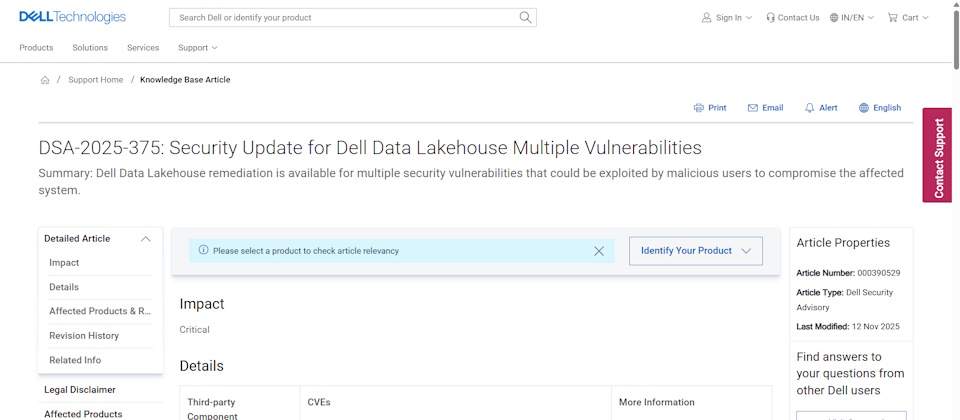Jump to Revision History section
The image size is (960, 420).
pyautogui.click(x=84, y=336)
